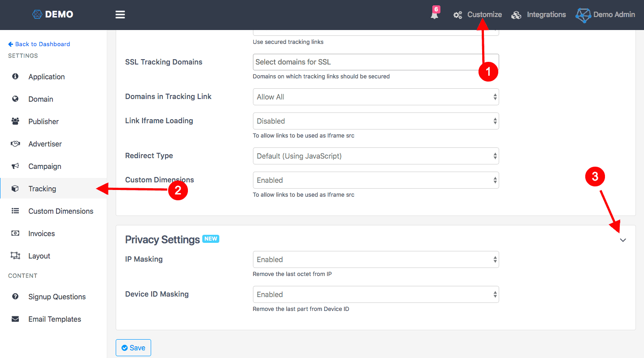This screenshot has width=644, height=358.
Task: Open the Integrations menu in header
Action: tap(539, 15)
